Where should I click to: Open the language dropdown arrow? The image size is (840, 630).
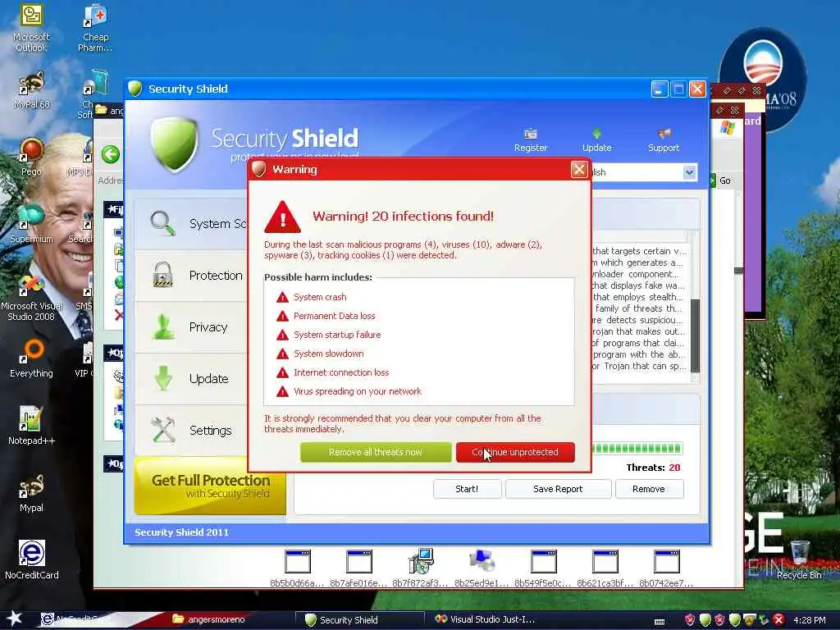(689, 172)
